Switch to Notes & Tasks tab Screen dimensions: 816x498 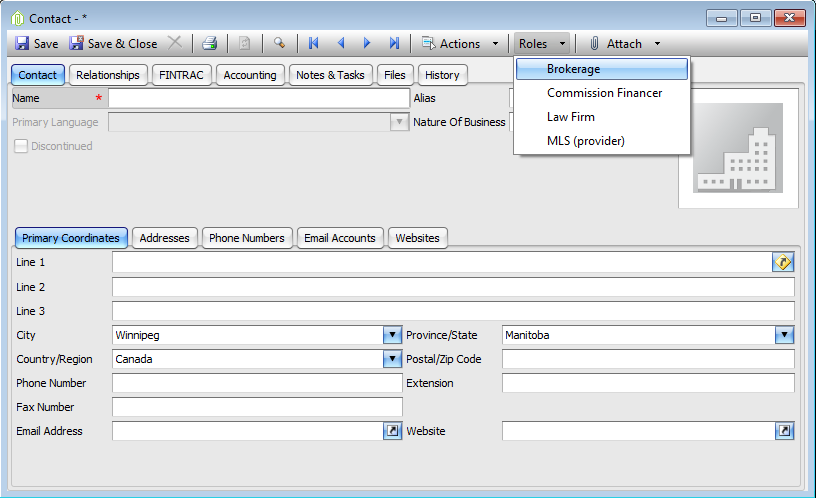[330, 75]
